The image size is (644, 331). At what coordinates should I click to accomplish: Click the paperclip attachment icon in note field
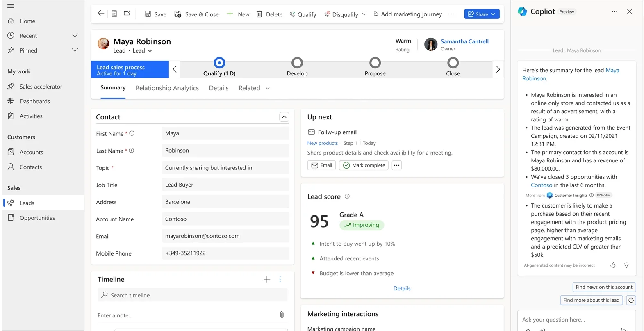point(282,315)
